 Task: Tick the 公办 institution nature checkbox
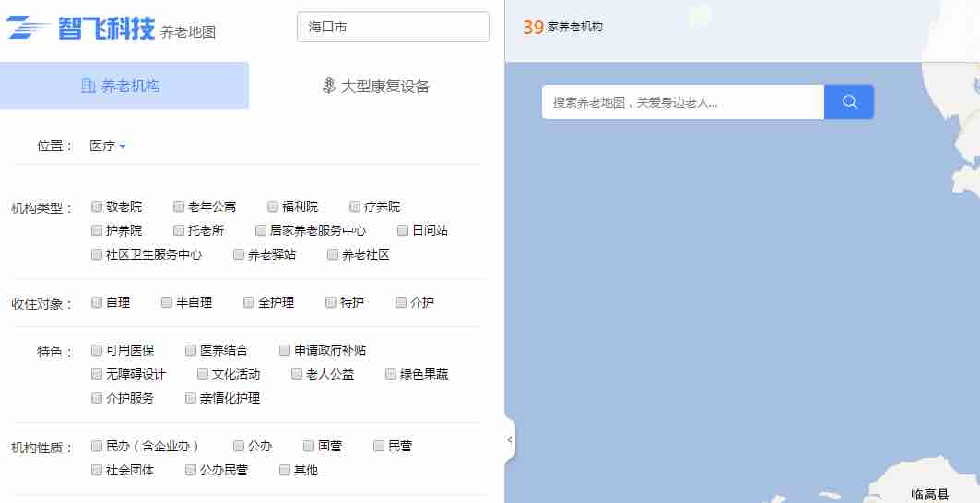[239, 446]
